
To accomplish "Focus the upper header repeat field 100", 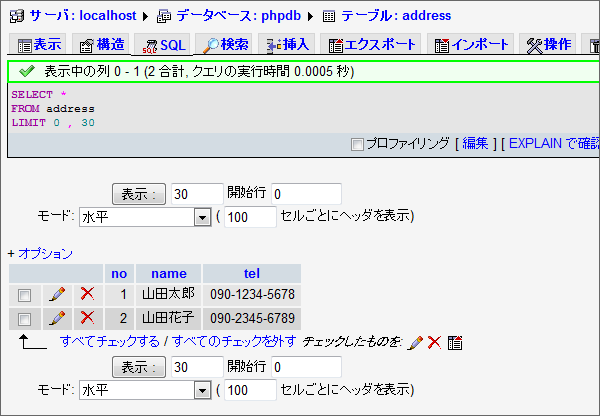I will (250, 217).
